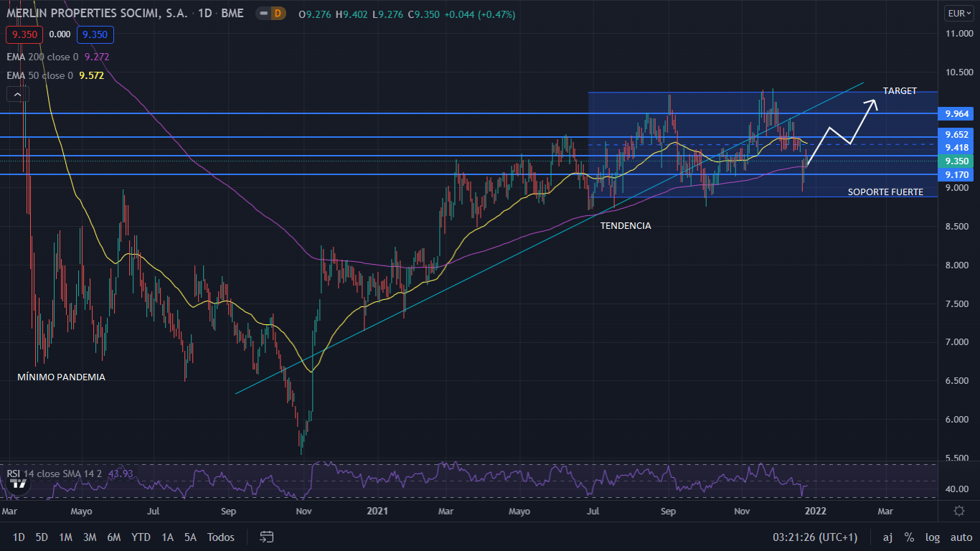Select the 6M date range
Screen dimensions: 980x551
113,537
